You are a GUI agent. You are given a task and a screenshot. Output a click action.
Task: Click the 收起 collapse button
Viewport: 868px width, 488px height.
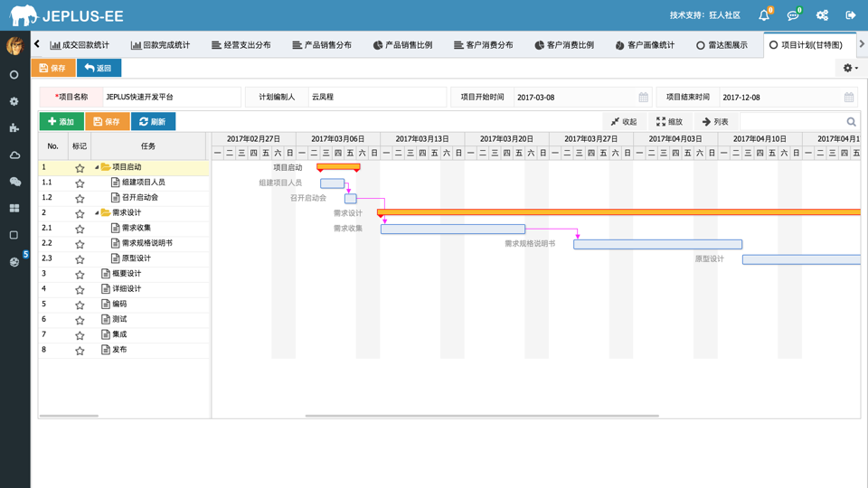(x=624, y=122)
